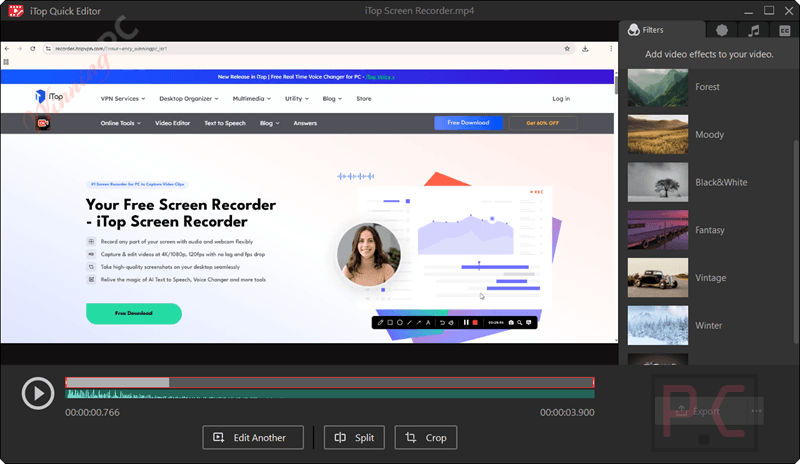The width and height of the screenshot is (800, 464).
Task: Click Log in link in the preview
Action: pyautogui.click(x=561, y=99)
